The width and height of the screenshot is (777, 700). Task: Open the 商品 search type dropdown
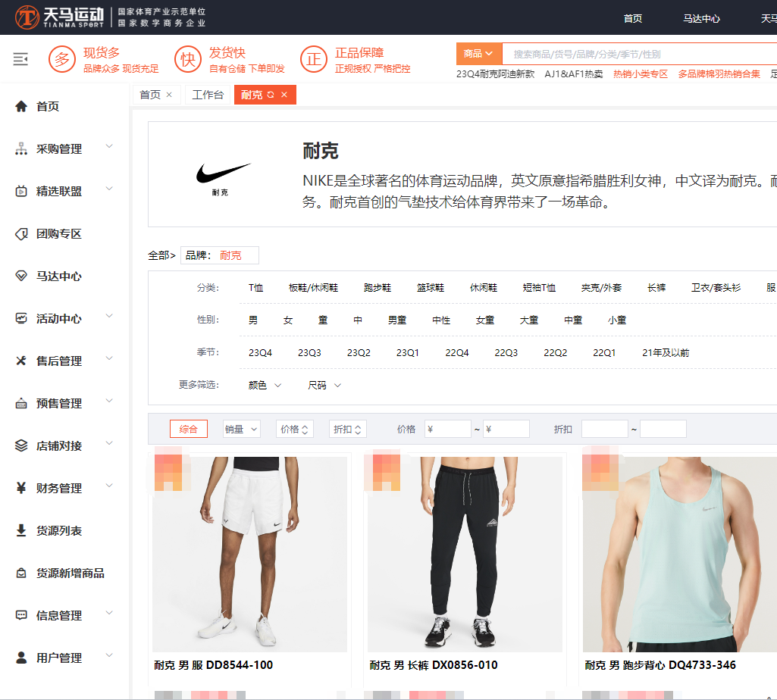[x=478, y=54]
